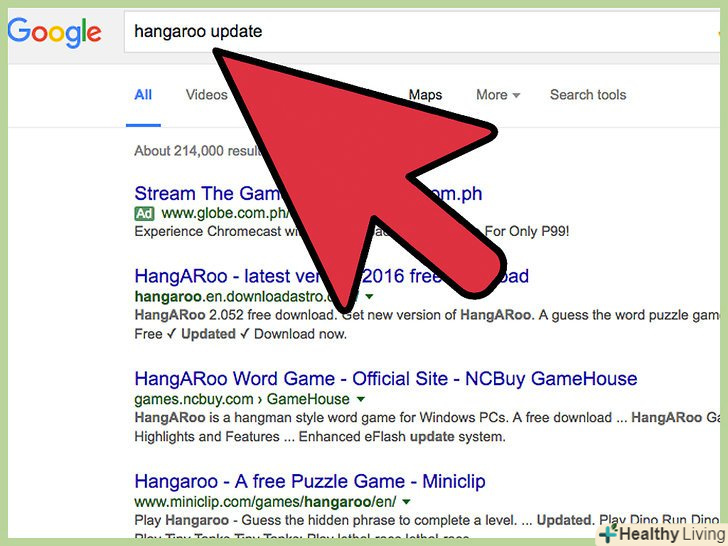Screen dimensions: 728x546
Task: Click the games.ncbuy.com URL text
Action: (242, 399)
